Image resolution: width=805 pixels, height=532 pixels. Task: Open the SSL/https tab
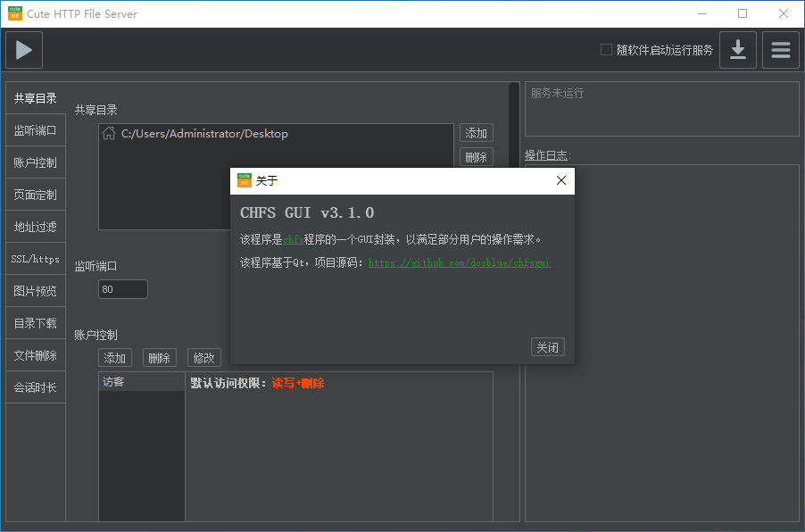[36, 259]
